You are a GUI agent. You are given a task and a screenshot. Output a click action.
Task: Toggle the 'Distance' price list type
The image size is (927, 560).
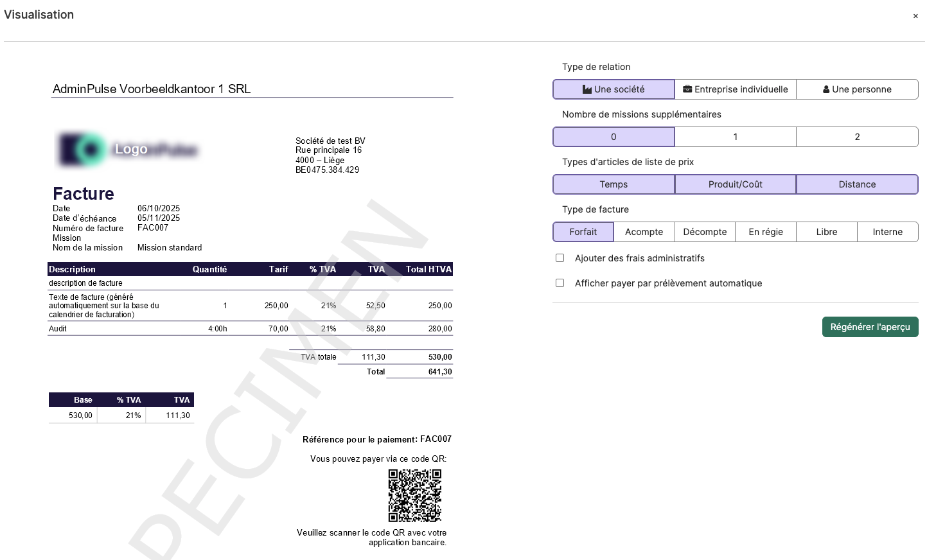857,184
